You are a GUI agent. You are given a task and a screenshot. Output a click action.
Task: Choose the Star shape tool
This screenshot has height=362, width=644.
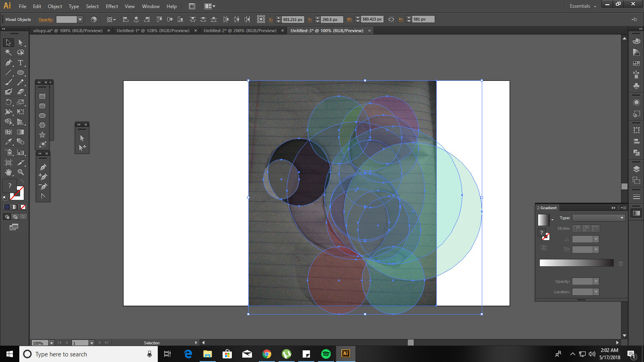pyautogui.click(x=42, y=135)
